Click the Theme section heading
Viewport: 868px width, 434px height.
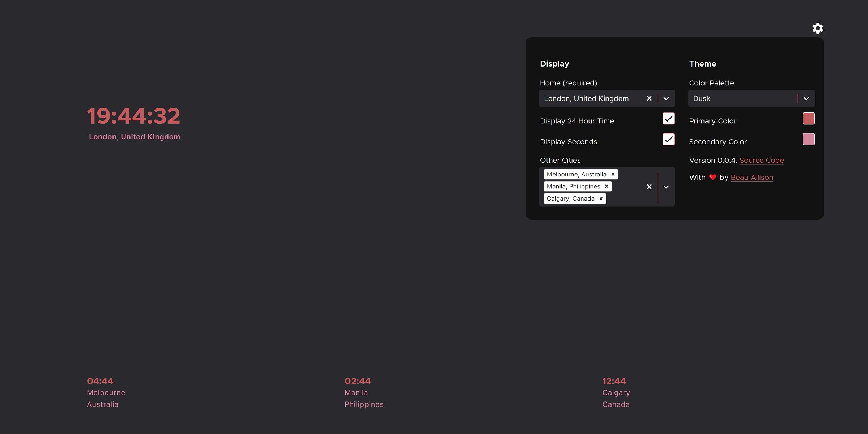702,64
